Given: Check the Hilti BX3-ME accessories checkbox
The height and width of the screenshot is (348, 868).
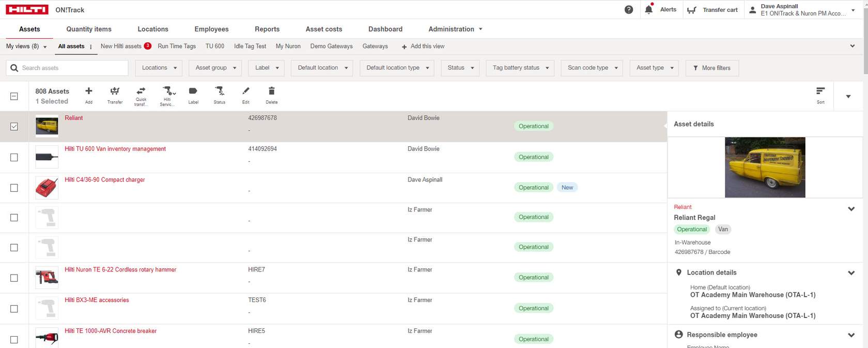Looking at the screenshot, I should click(x=14, y=309).
